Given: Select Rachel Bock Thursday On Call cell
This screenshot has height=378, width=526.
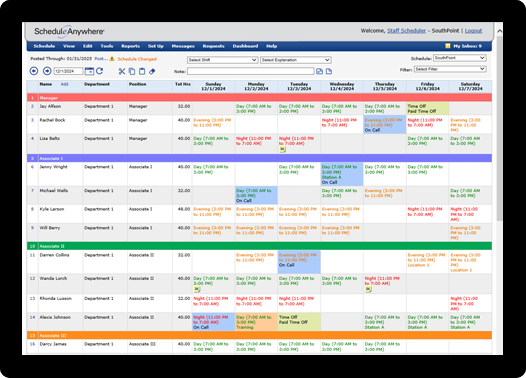Looking at the screenshot, I should [385, 125].
